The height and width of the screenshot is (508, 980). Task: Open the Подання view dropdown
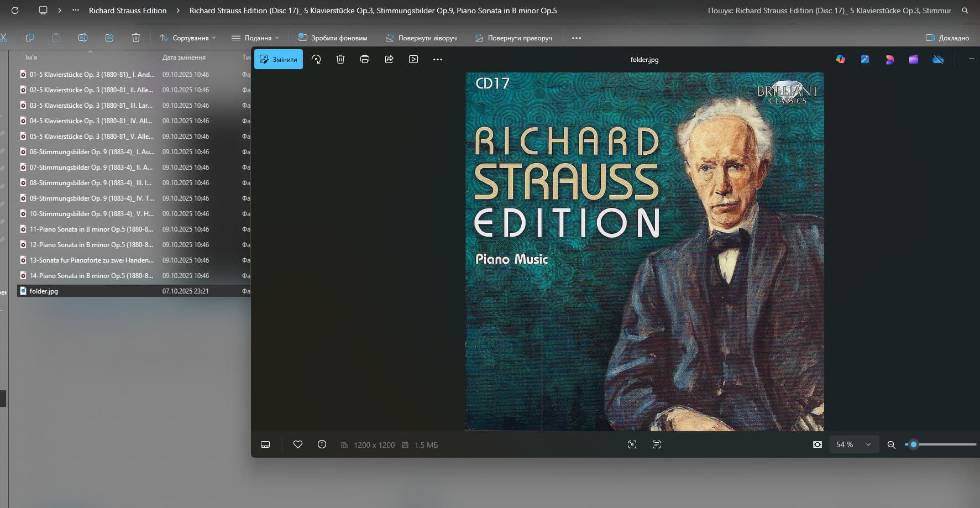[255, 38]
